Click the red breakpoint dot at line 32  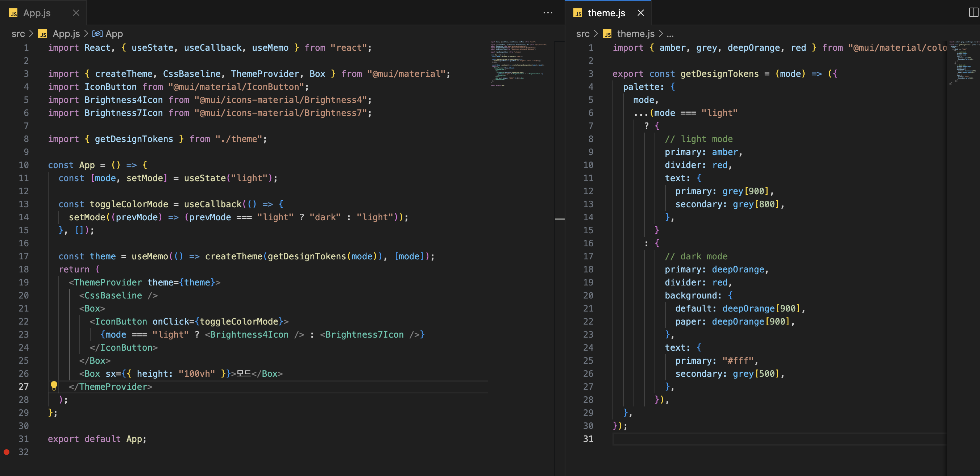[7, 452]
